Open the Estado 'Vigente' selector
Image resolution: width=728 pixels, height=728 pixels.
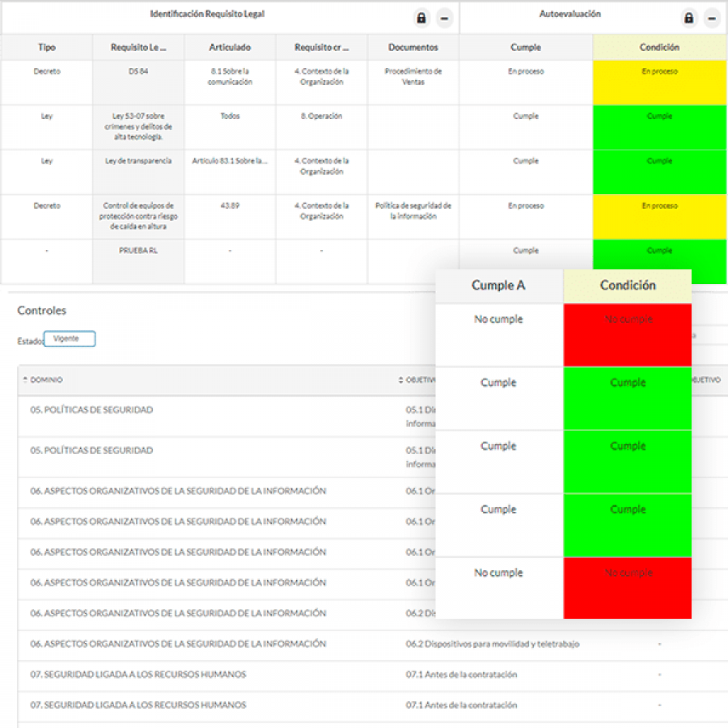(69, 339)
